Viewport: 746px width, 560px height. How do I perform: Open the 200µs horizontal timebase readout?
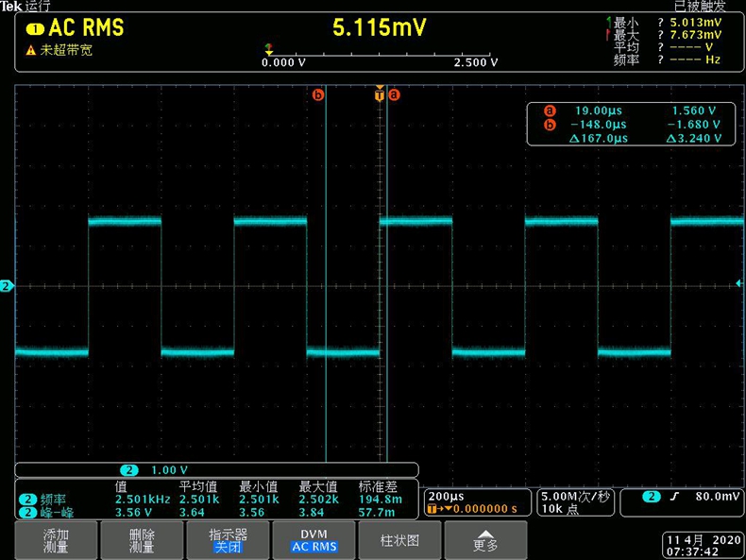click(x=477, y=501)
